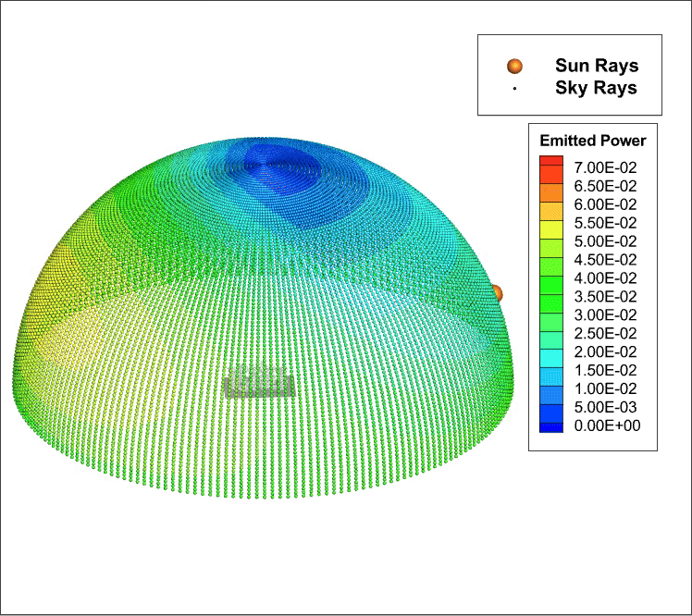Pick the dark blue 0.00E+00 color band
The height and width of the screenshot is (616, 692).
coord(551,426)
